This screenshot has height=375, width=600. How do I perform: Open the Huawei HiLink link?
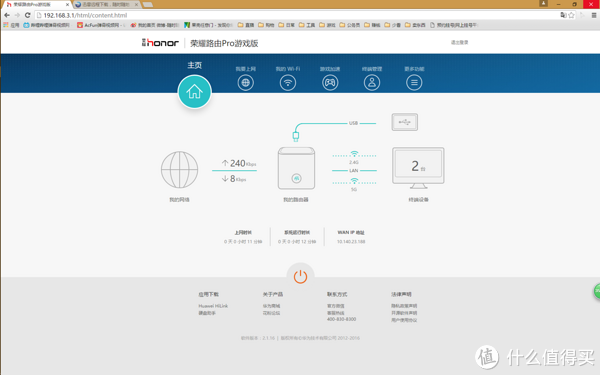213,306
